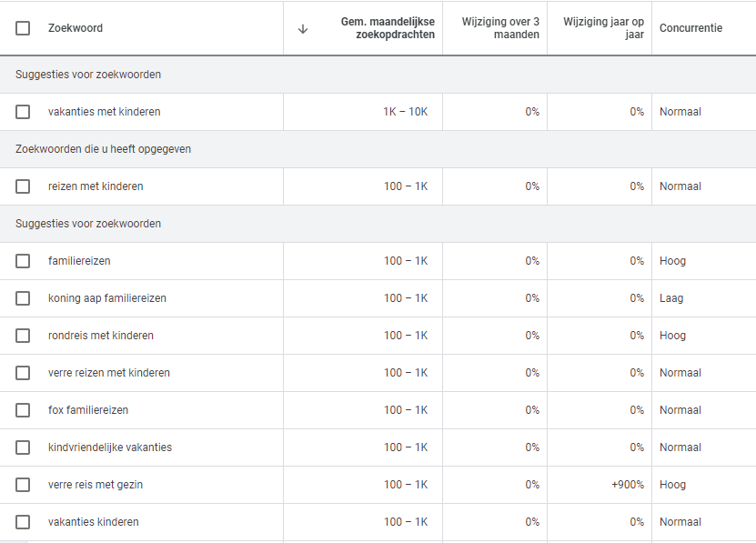
Task: Select the 'rondreis met kinderen' checkbox
Action: 23,336
